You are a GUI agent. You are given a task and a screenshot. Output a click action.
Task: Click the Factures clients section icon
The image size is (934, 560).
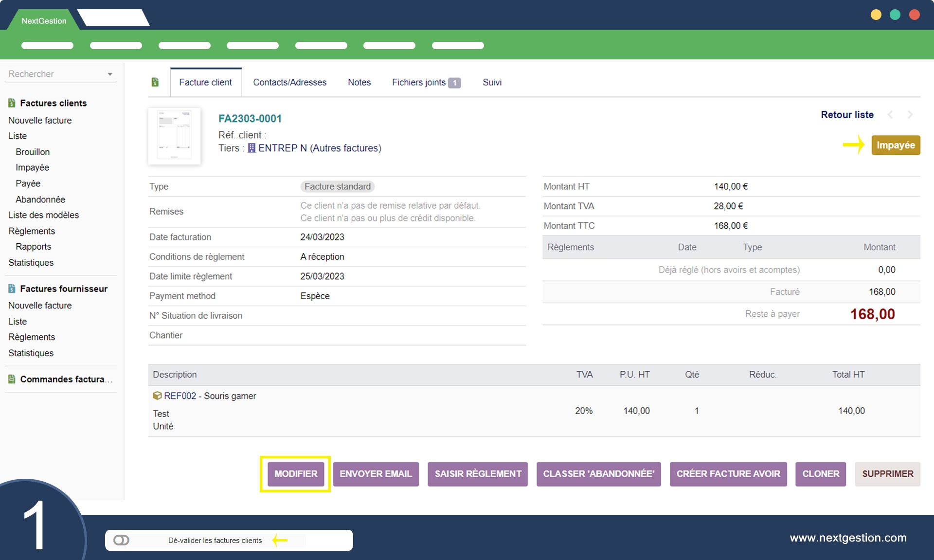12,103
